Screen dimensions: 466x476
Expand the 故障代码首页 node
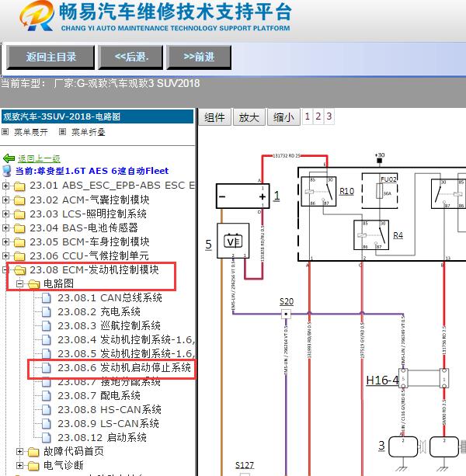[x=19, y=452]
